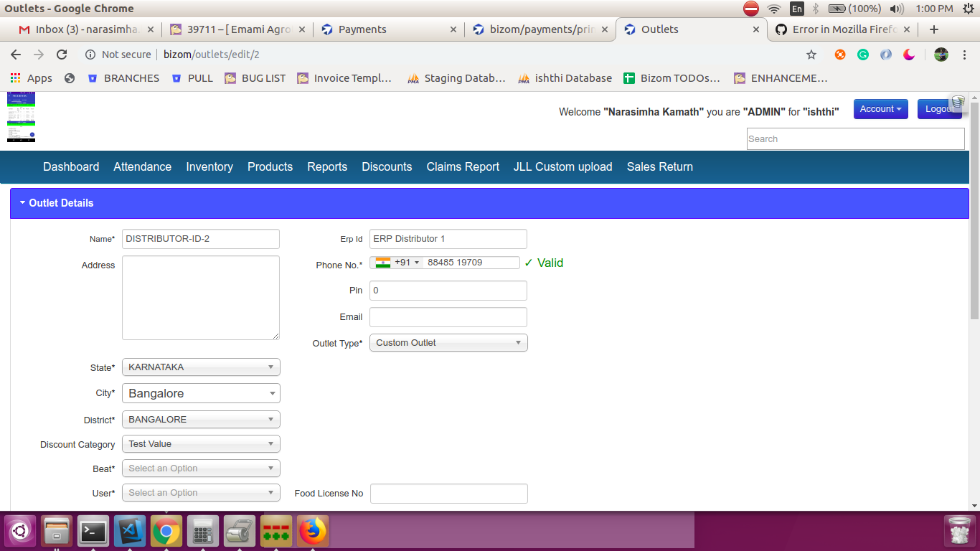Open the District dropdown showing BANGALORE

point(201,420)
